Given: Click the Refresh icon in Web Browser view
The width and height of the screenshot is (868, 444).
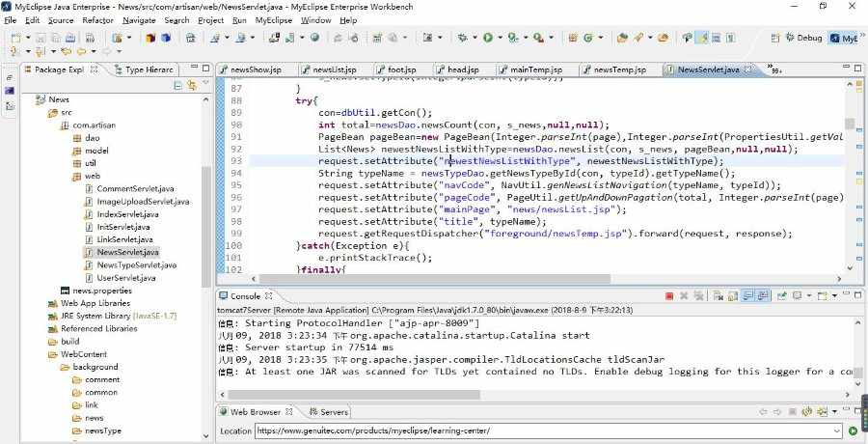Looking at the screenshot, I should (x=807, y=412).
